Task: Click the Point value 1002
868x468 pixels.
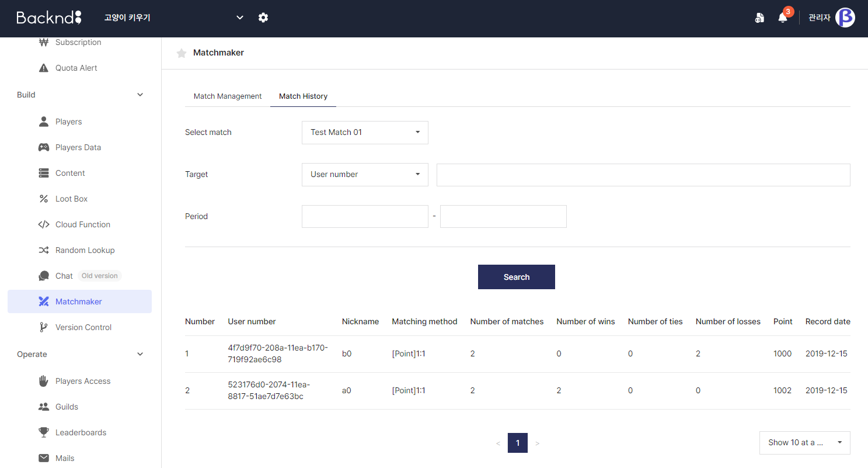Action: pyautogui.click(x=782, y=390)
